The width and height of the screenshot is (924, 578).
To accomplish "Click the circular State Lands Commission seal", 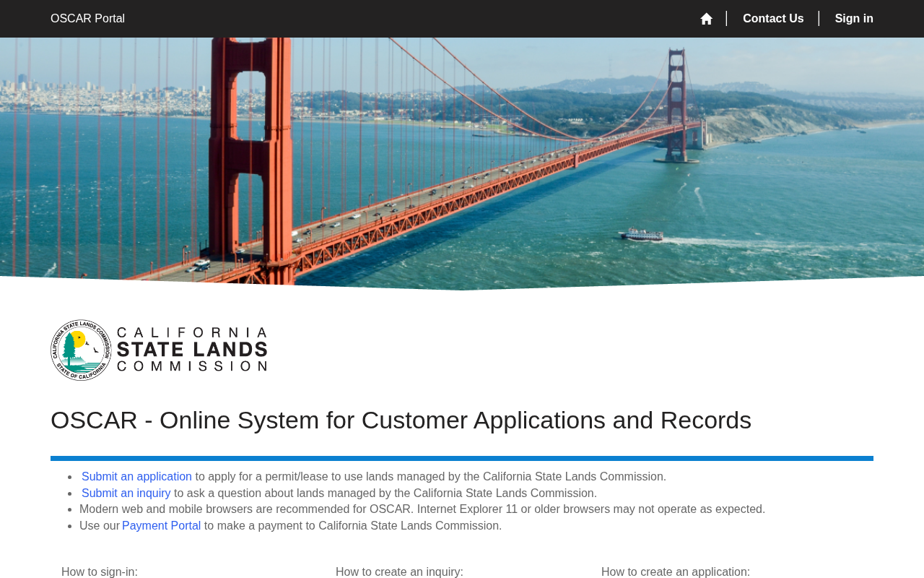I will point(81,350).
